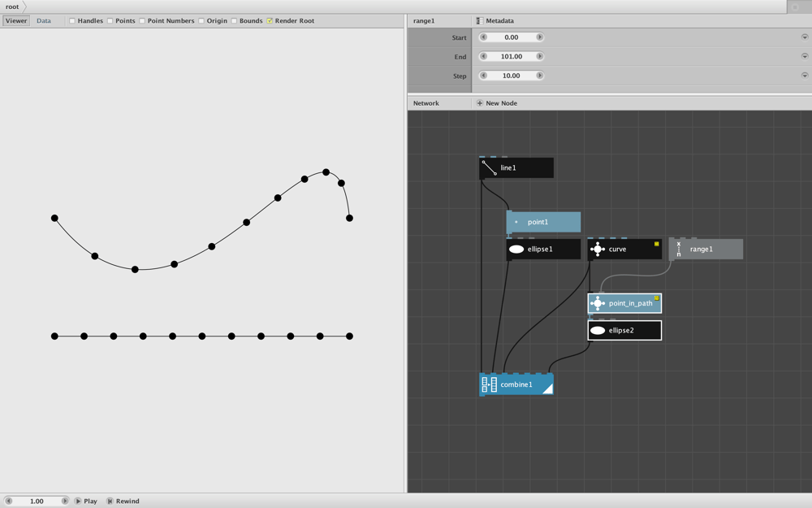The image size is (812, 508).
Task: Click the Start parameter label
Action: click(459, 38)
